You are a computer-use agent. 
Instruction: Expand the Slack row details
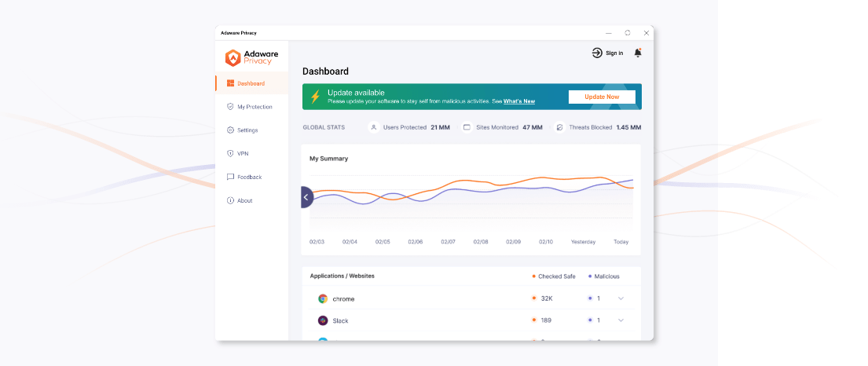[621, 320]
